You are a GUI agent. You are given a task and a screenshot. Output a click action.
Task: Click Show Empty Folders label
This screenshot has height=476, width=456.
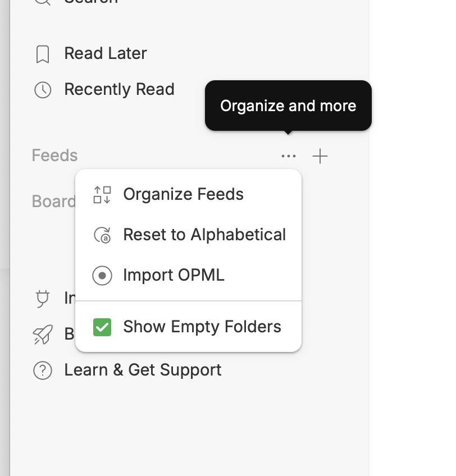(x=202, y=327)
